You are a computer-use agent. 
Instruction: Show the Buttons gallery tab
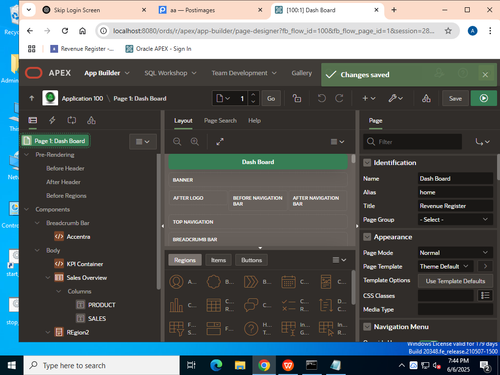[x=251, y=260]
